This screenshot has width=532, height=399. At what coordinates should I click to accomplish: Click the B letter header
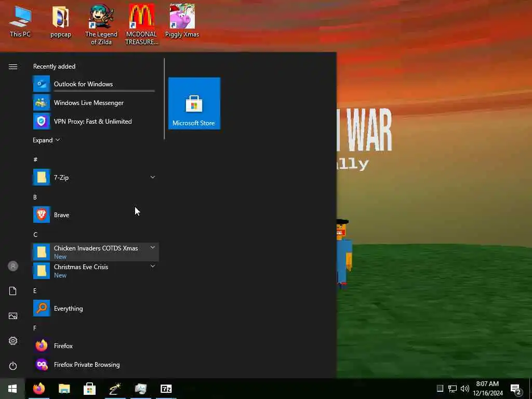point(35,197)
